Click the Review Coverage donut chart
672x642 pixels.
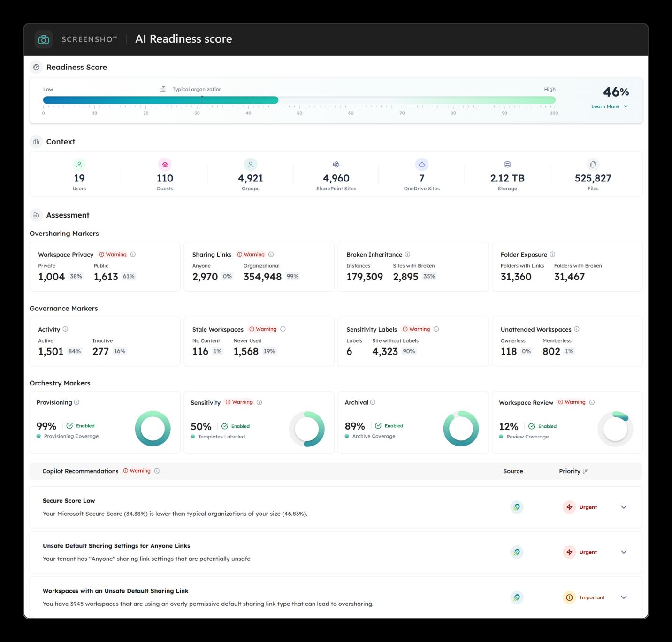(x=615, y=429)
